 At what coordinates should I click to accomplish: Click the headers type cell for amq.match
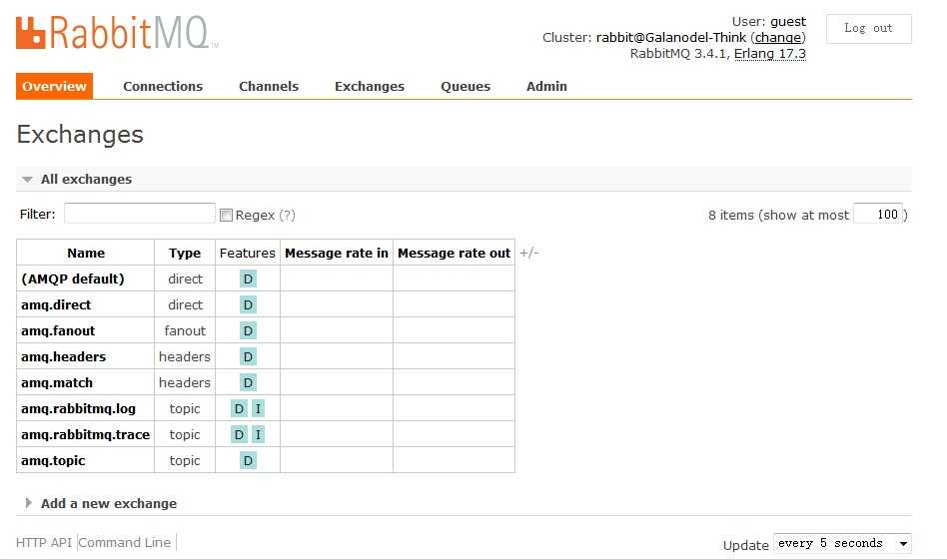[x=185, y=382]
